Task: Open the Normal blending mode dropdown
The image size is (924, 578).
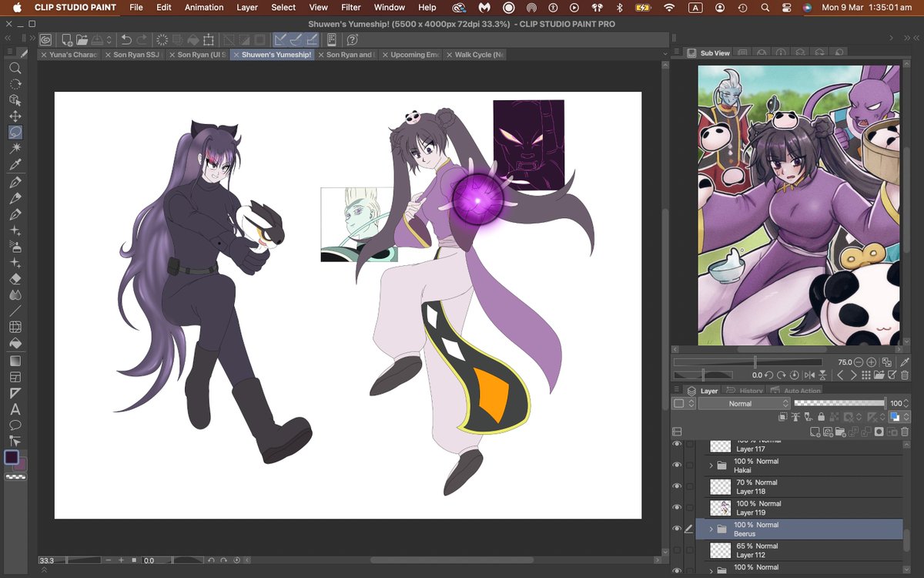Action: 745,403
